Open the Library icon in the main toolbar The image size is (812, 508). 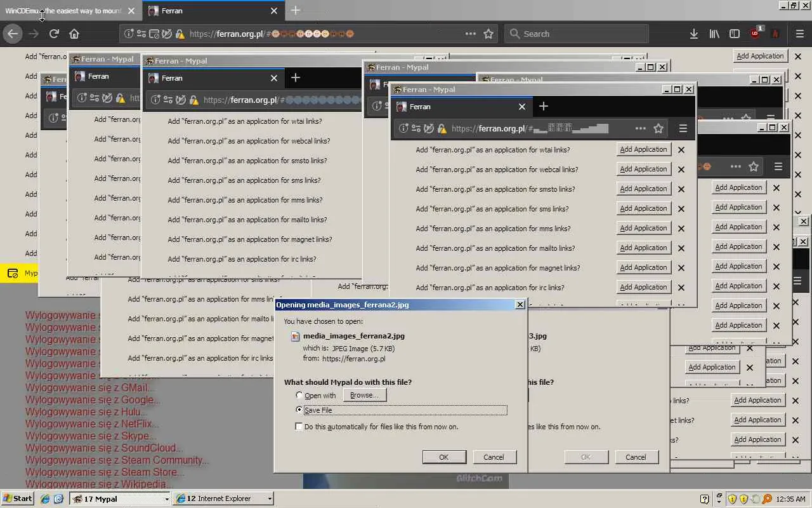click(714, 34)
